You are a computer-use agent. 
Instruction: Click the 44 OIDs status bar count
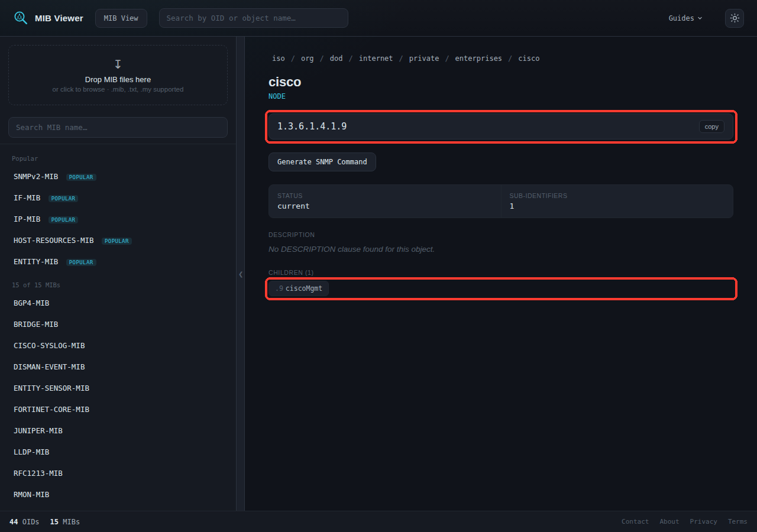click(x=24, y=522)
